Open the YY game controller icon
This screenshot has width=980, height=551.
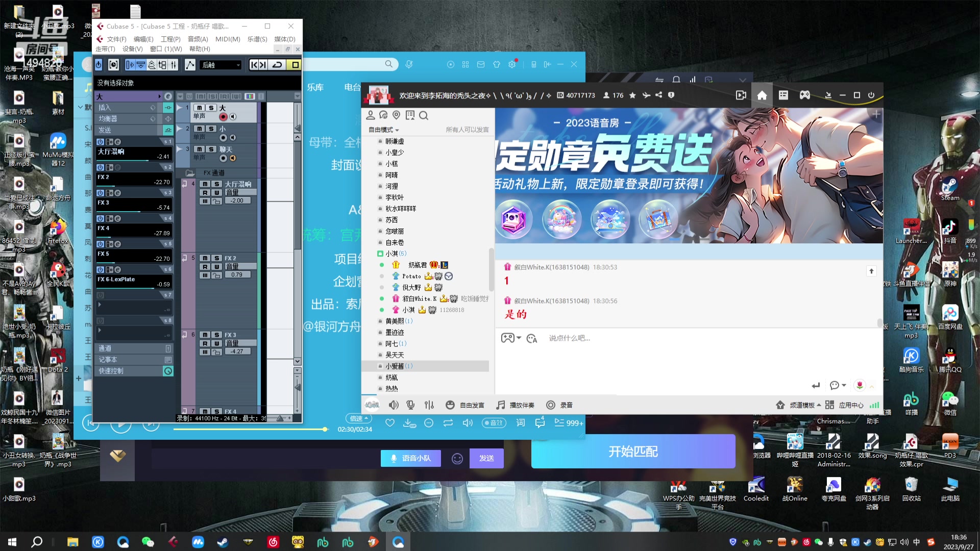click(x=805, y=95)
